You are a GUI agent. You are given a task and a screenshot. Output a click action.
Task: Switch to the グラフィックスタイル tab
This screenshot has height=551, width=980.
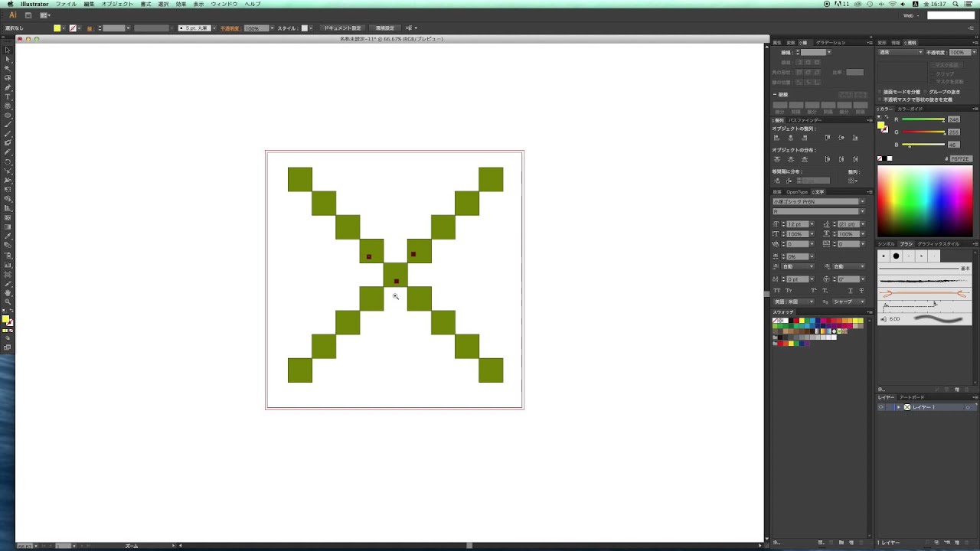939,243
